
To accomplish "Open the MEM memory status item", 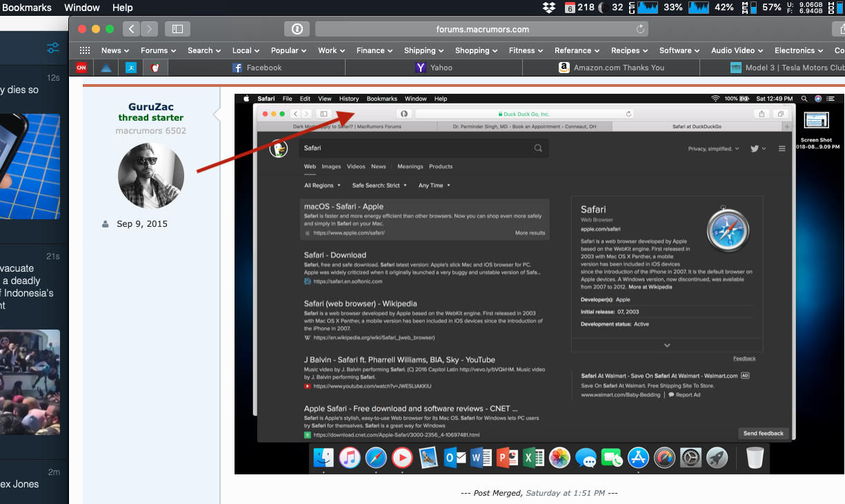I will pos(761,8).
